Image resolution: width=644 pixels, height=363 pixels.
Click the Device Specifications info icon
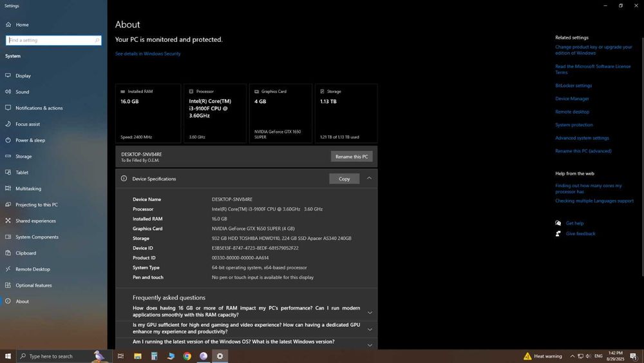click(124, 179)
